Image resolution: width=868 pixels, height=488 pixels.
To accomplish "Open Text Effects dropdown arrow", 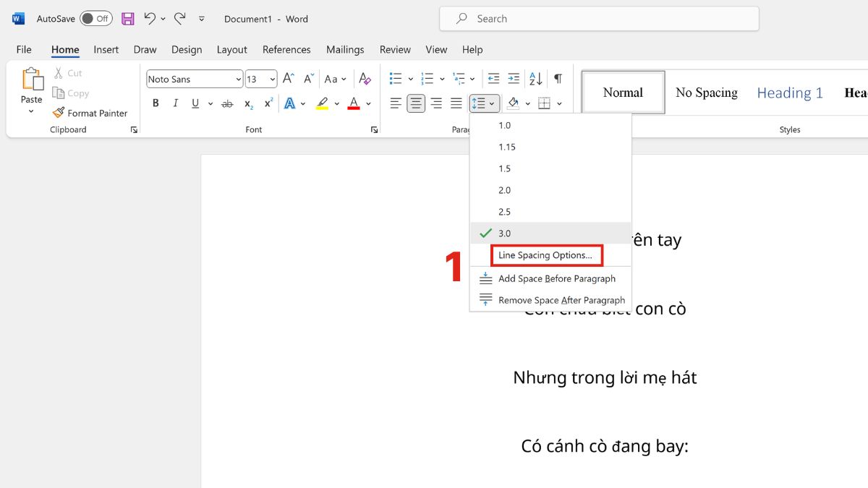I will click(303, 103).
